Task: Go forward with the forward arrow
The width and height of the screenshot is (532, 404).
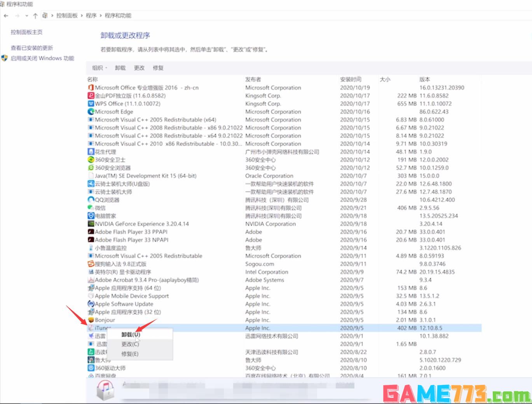Action: (x=17, y=16)
